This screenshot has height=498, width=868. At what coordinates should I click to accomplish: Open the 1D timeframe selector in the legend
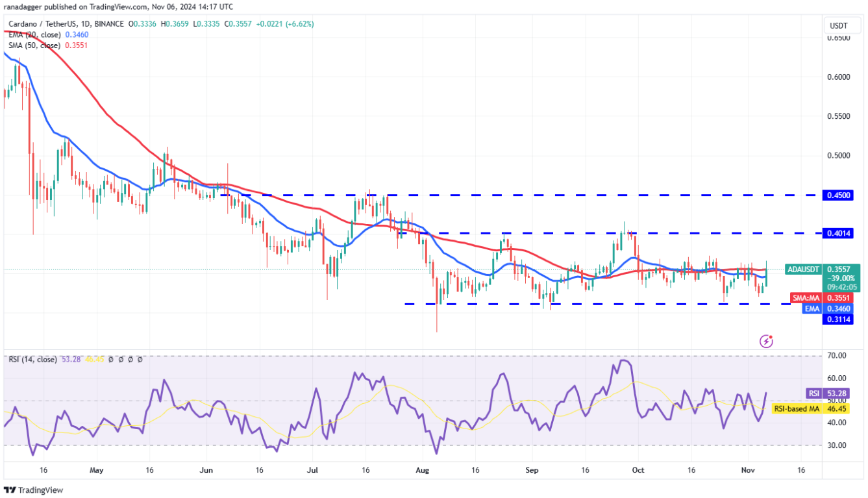click(85, 22)
